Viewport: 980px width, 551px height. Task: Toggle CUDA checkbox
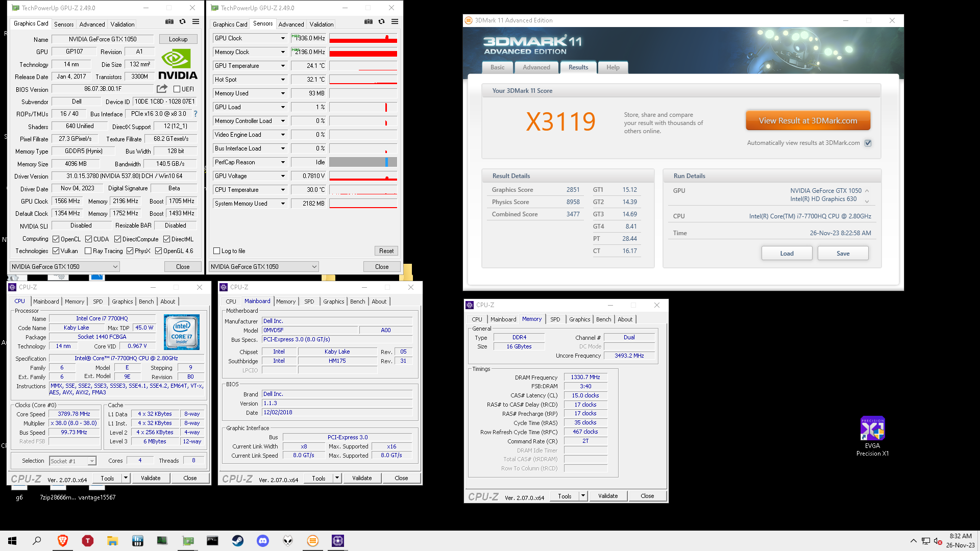coord(89,239)
